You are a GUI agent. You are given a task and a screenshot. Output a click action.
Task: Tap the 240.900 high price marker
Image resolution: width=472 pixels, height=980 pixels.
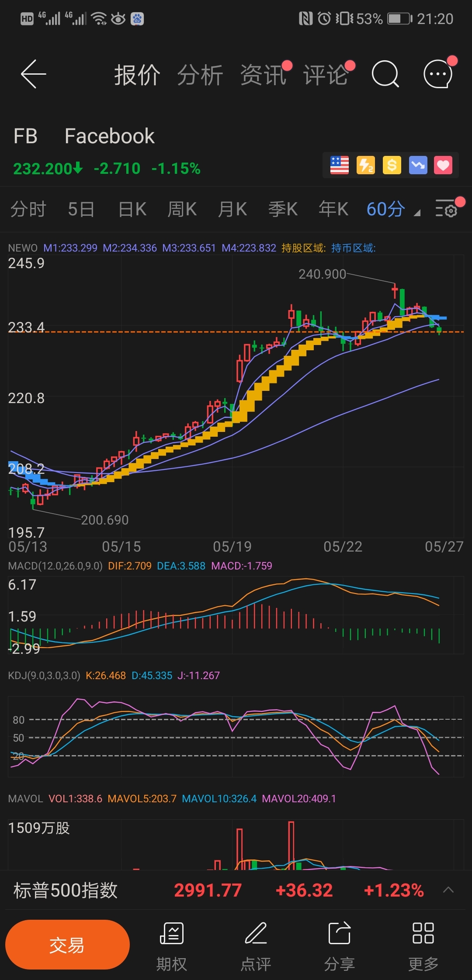click(x=322, y=274)
